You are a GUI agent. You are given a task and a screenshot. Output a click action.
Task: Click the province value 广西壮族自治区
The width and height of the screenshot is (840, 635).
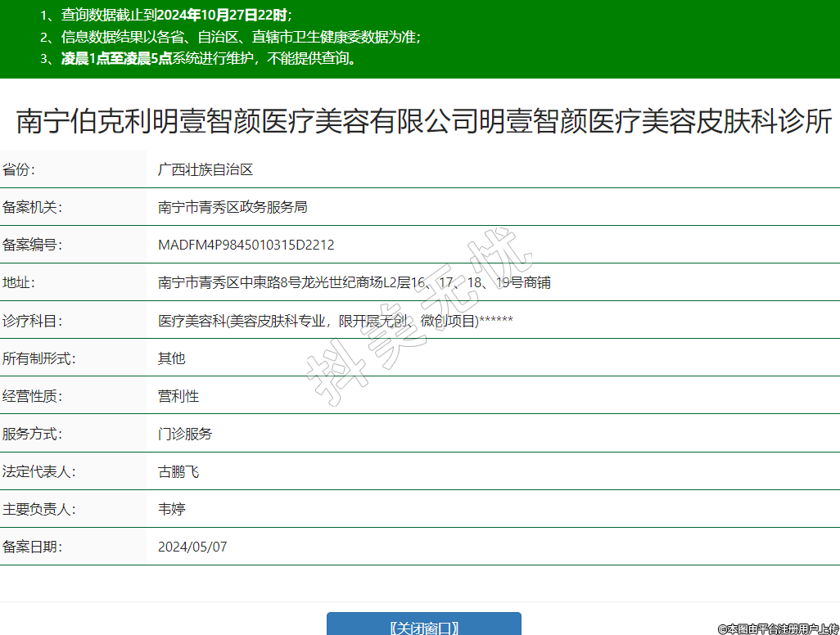pos(205,169)
